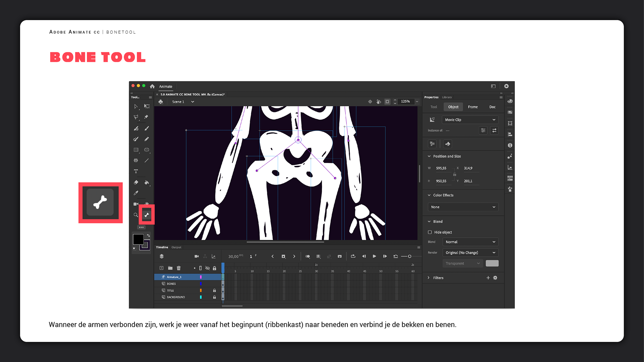Select the Zoom magnifier tool
This screenshot has width=644, height=362.
[136, 215]
